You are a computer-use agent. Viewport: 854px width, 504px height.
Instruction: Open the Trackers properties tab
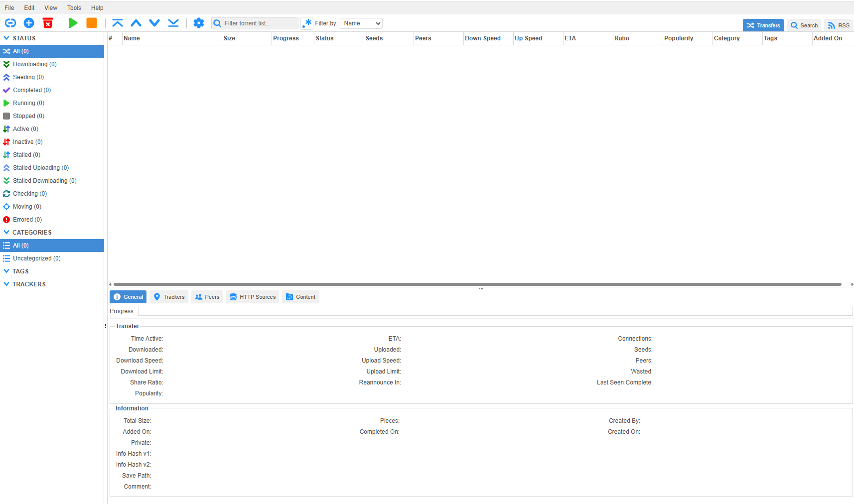click(169, 297)
